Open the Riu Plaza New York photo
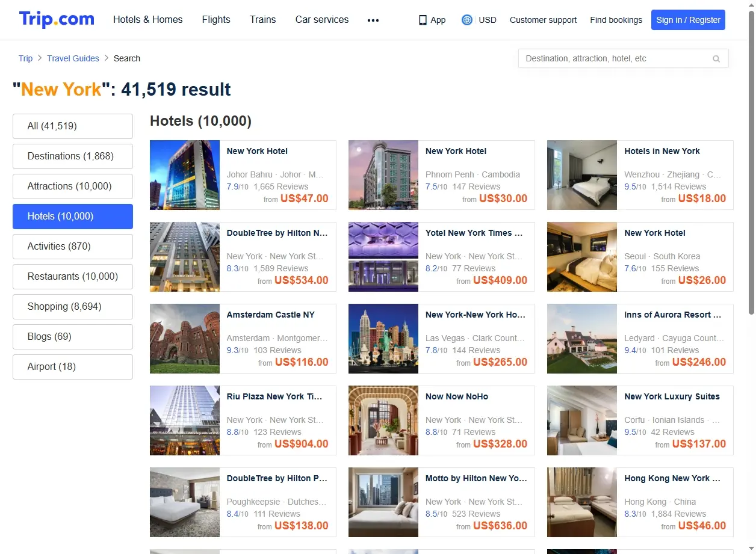 tap(185, 420)
